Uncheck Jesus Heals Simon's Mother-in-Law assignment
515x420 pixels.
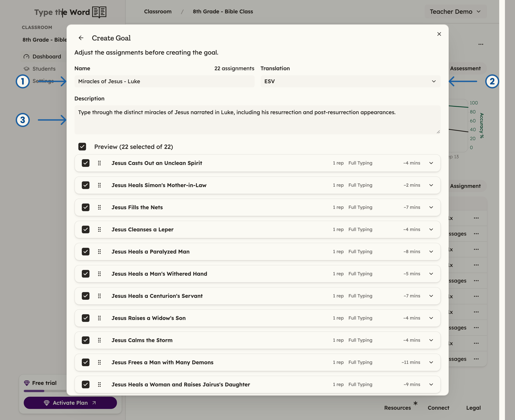(x=85, y=185)
